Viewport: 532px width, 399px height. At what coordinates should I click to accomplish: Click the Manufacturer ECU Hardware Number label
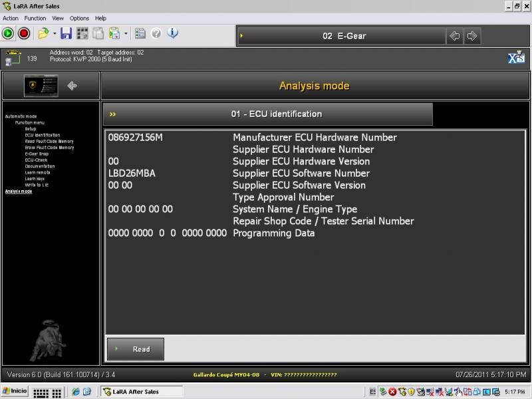tap(315, 138)
